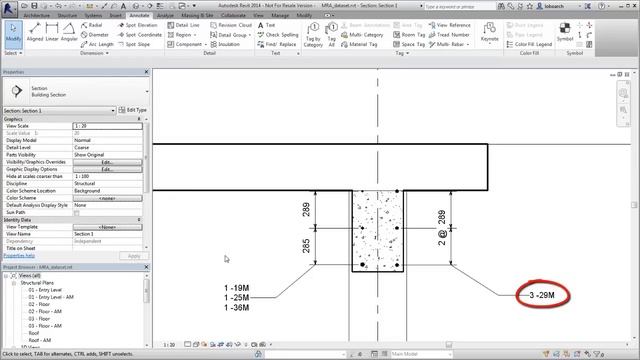Image resolution: width=640 pixels, height=360 pixels.
Task: Place a Spot Elevation
Action: [137, 25]
